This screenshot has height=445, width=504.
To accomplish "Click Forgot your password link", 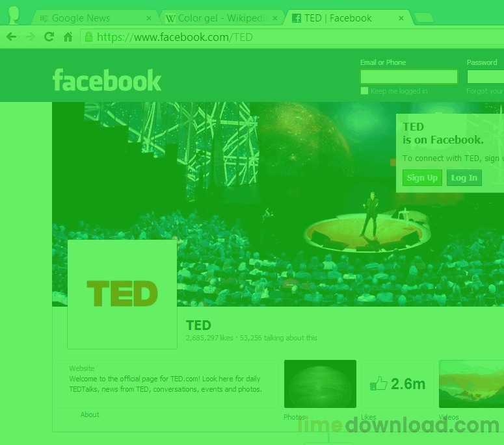I will click(x=485, y=91).
